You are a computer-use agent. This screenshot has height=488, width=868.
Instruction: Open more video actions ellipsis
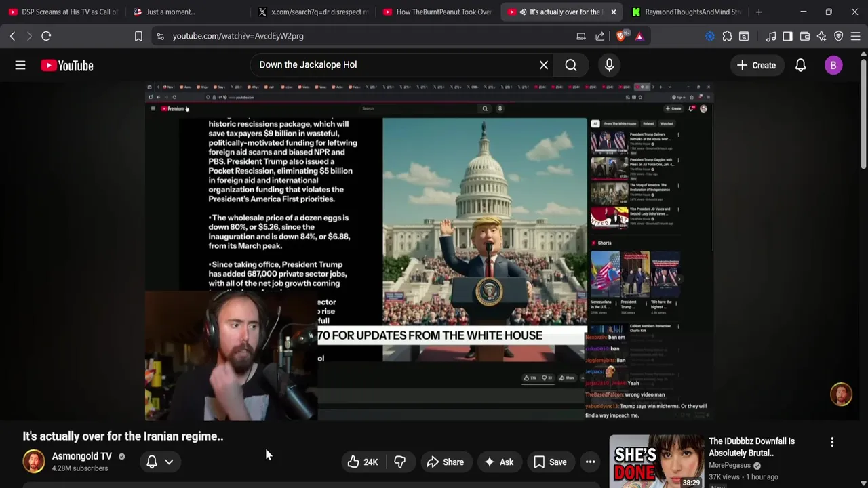point(591,462)
